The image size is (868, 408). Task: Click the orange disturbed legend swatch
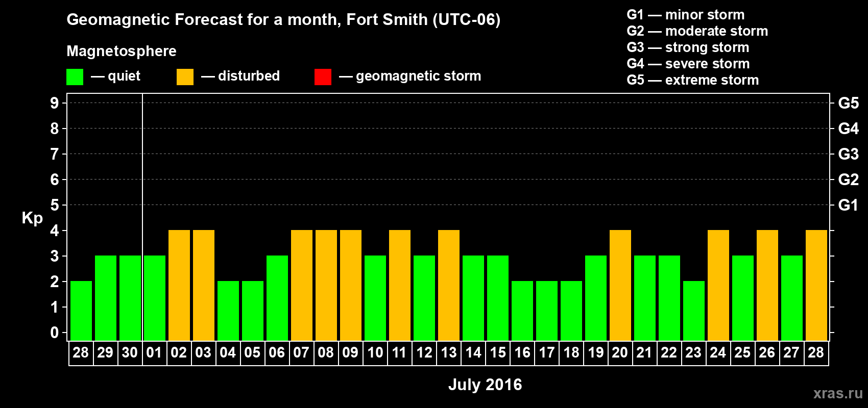coord(185,77)
